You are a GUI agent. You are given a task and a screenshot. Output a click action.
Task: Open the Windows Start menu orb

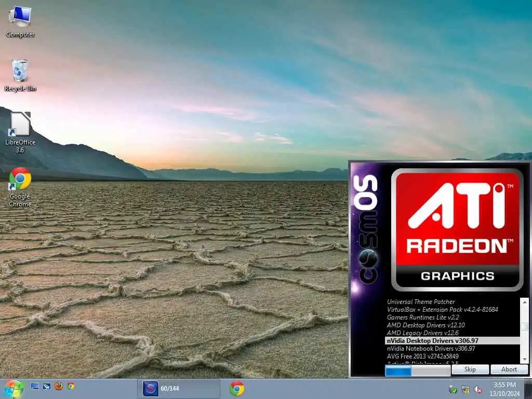tap(14, 389)
